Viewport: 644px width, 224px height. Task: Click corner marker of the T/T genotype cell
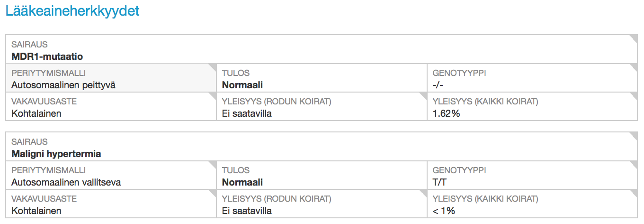tap(634, 165)
